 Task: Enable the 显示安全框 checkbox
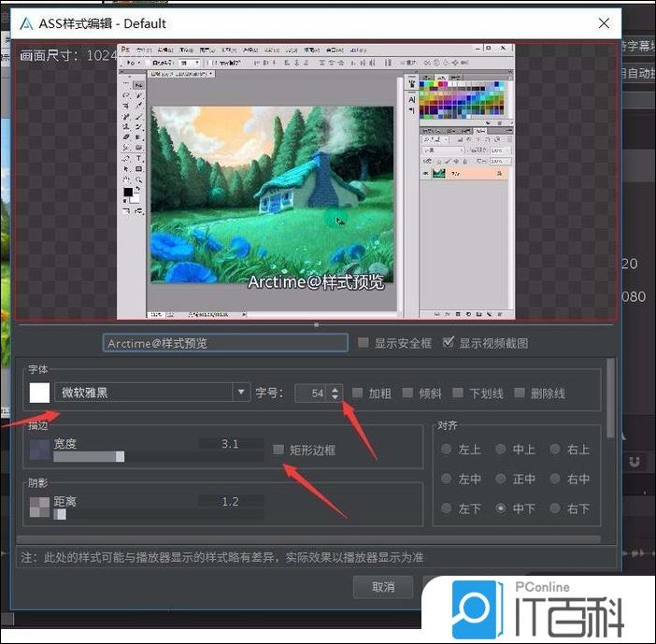(364, 343)
